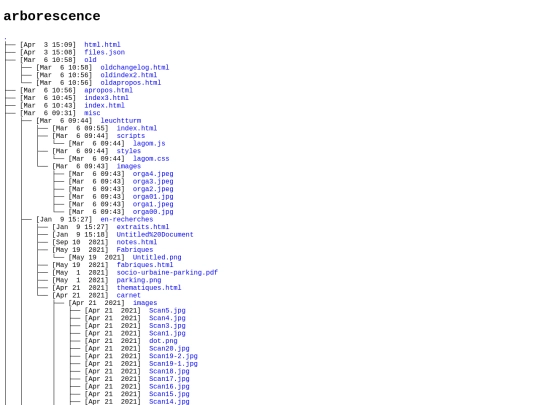Open the Untitled%20Document link
Screen dimensions: 540x405
[x=155, y=235]
